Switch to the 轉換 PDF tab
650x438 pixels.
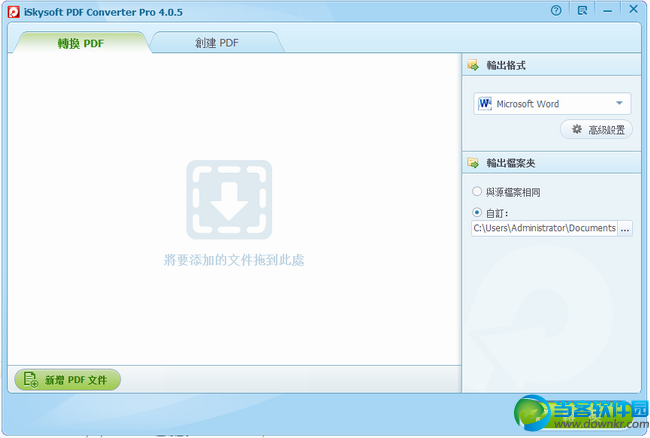click(x=81, y=43)
